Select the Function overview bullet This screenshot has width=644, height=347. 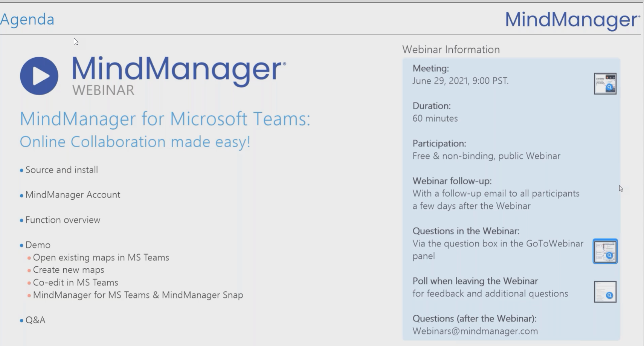[x=63, y=220]
